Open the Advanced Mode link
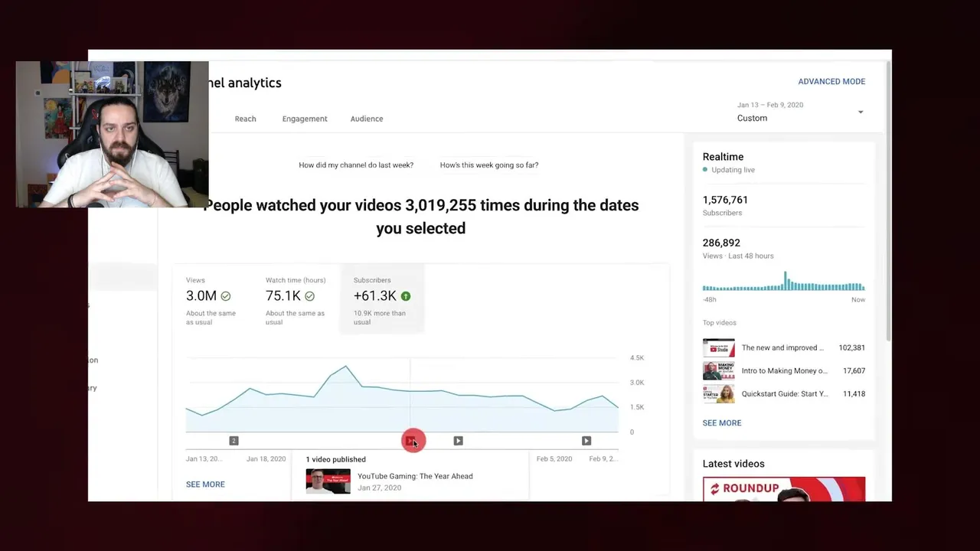The width and height of the screenshot is (980, 551). [x=831, y=81]
